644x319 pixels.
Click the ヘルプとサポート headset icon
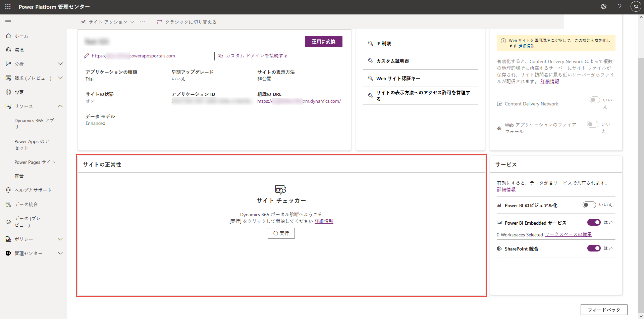pos(8,190)
